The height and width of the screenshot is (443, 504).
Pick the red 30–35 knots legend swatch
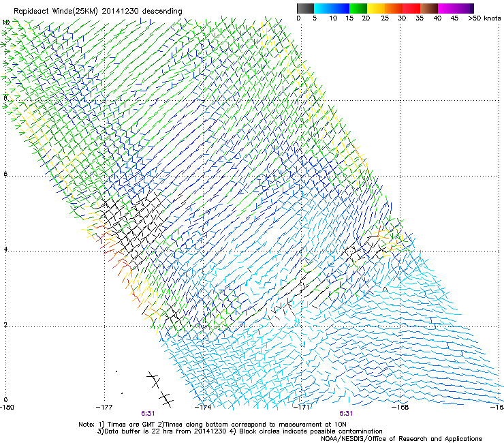pos(411,8)
